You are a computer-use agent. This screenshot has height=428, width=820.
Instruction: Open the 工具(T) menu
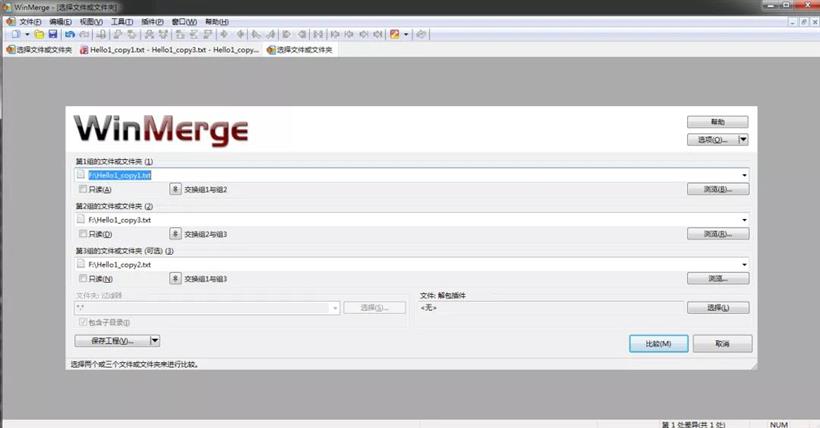pyautogui.click(x=122, y=21)
